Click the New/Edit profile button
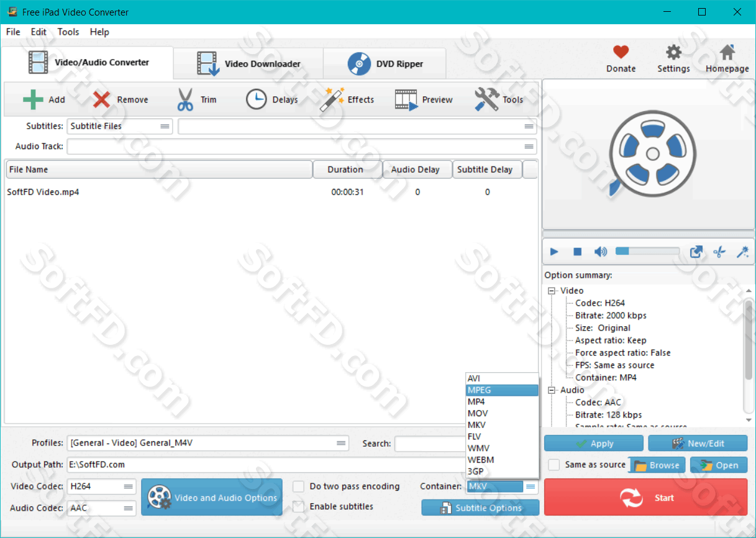Viewport: 756px width, 538px height. 698,444
